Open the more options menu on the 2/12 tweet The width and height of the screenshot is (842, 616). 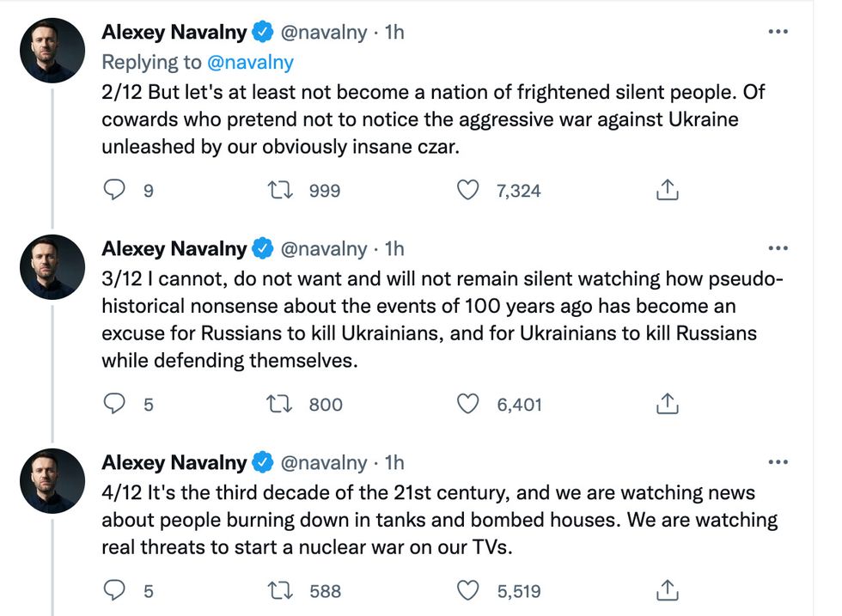point(778,31)
